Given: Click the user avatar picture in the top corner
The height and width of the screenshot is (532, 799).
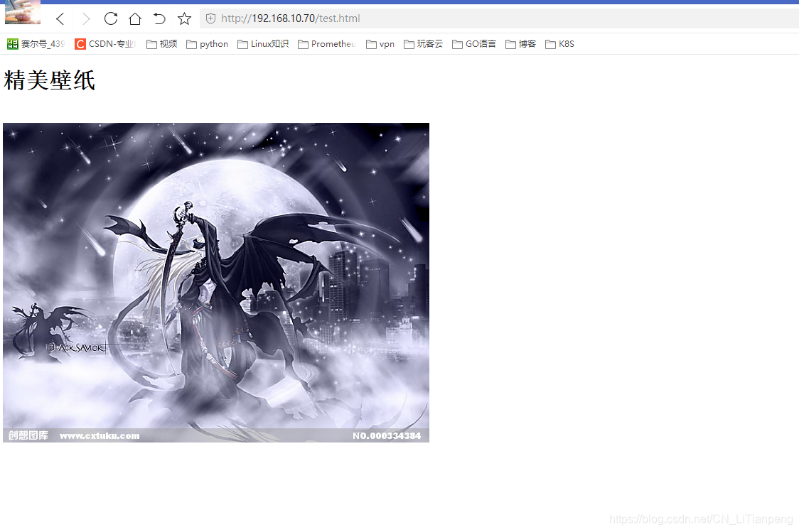Looking at the screenshot, I should [23, 11].
